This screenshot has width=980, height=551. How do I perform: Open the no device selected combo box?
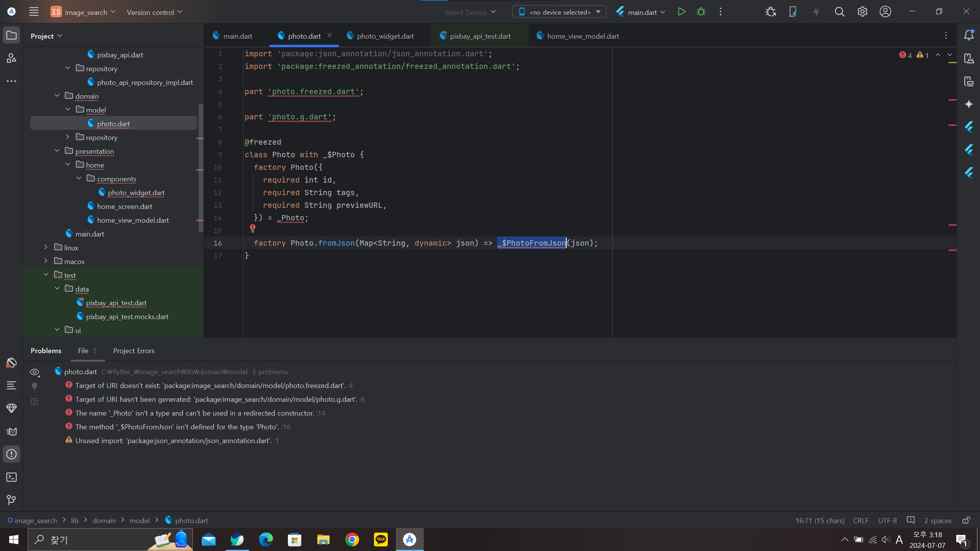coord(559,12)
